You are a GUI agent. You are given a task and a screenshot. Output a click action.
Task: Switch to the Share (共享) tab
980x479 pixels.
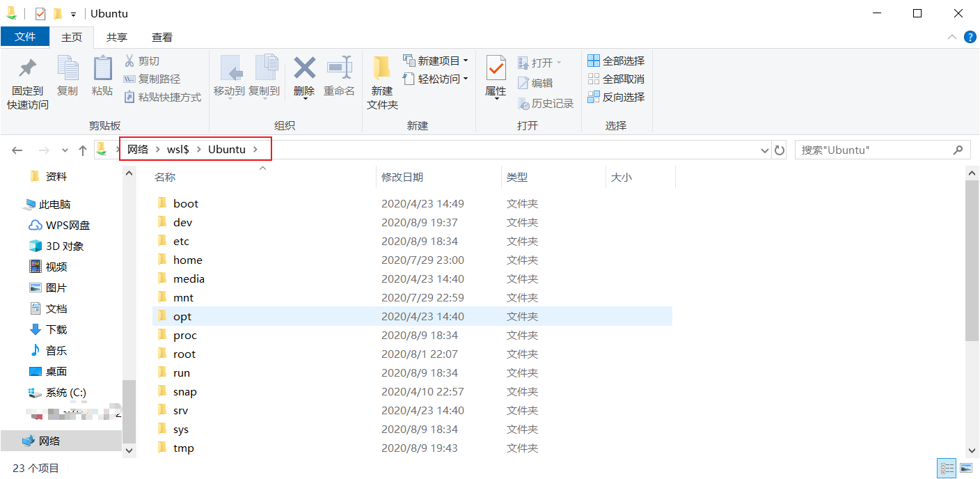pos(116,37)
